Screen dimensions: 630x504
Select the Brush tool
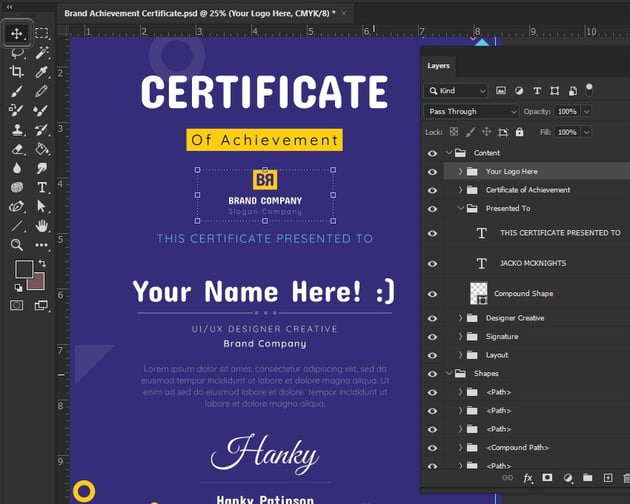[16, 91]
